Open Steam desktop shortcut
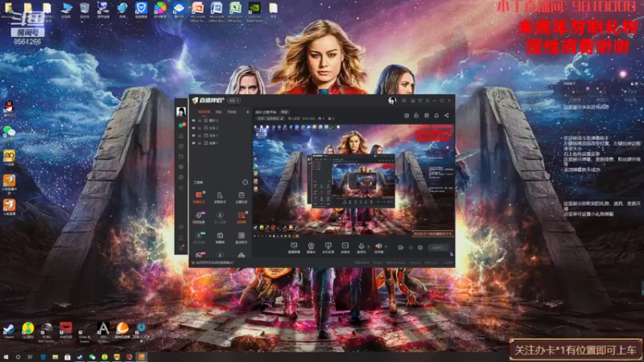644x362 pixels. [9, 330]
